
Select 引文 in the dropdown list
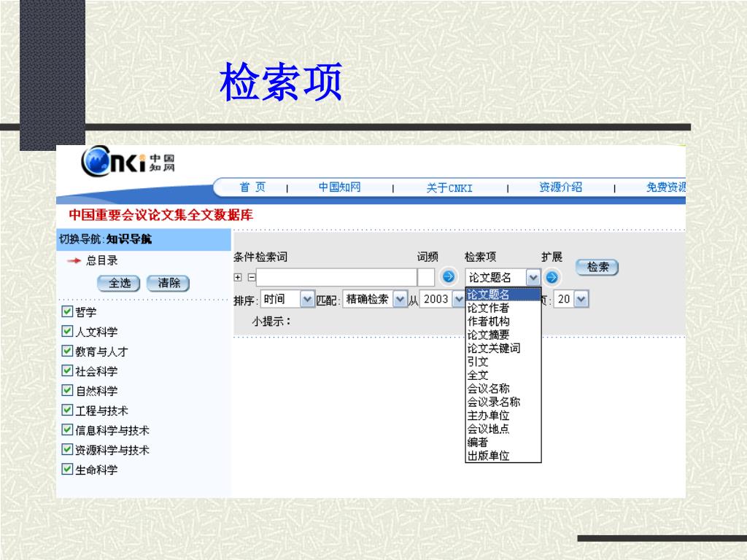click(x=503, y=362)
